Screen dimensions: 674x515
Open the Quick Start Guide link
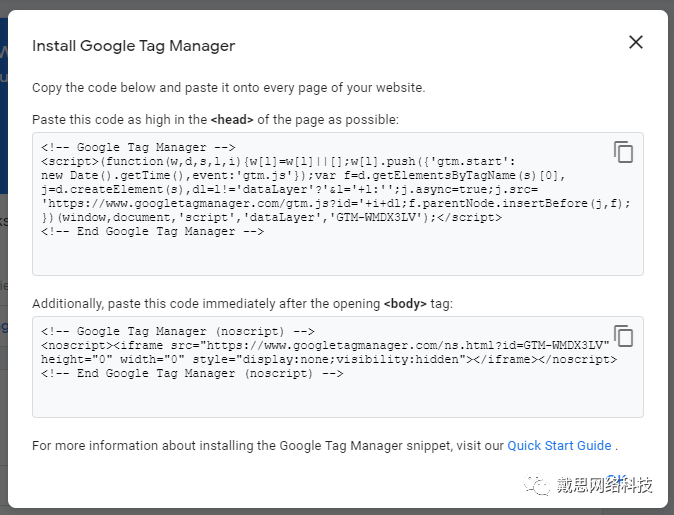tap(559, 445)
